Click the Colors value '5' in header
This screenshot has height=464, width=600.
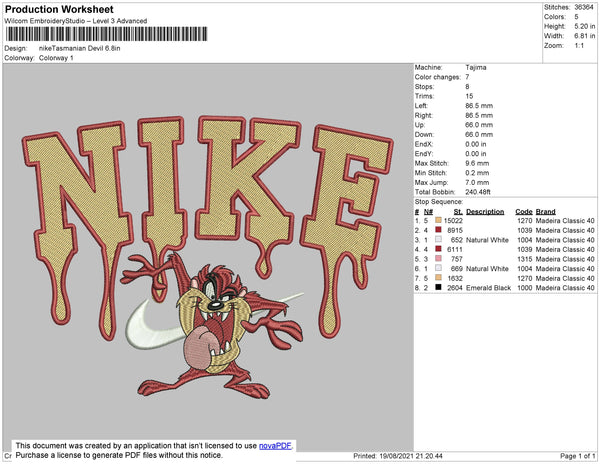(576, 17)
